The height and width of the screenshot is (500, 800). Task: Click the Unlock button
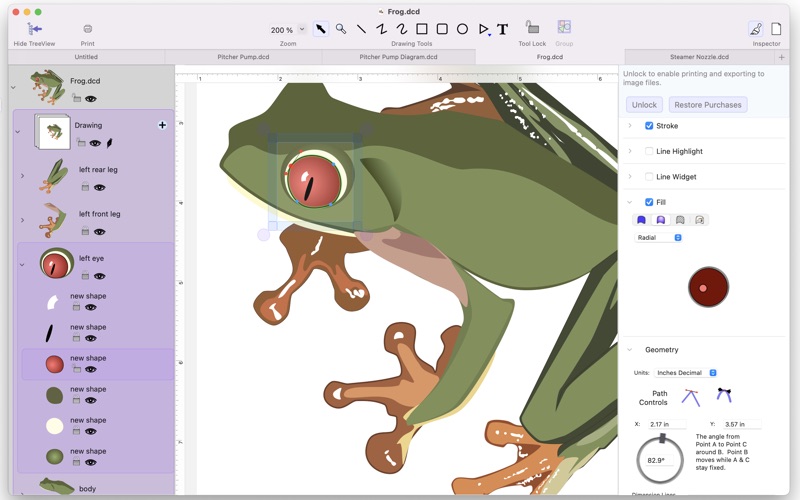644,105
